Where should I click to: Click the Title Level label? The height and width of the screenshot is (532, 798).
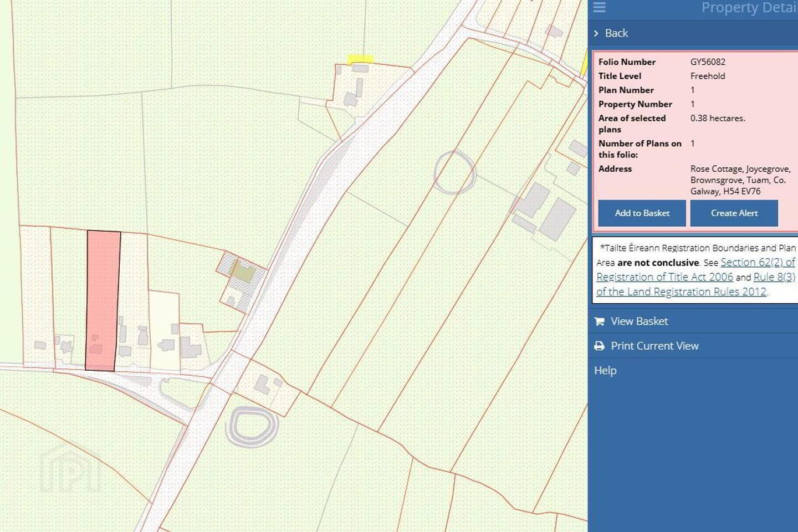click(620, 76)
